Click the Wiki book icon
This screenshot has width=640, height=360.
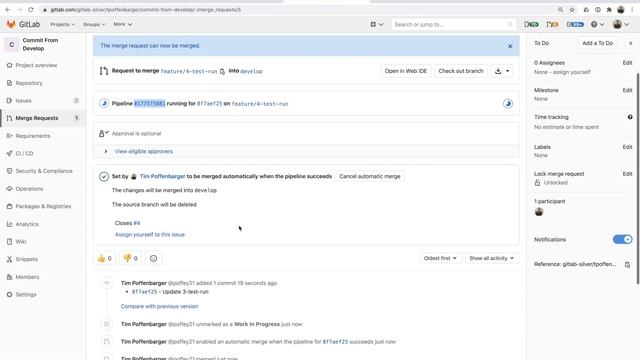[9, 242]
